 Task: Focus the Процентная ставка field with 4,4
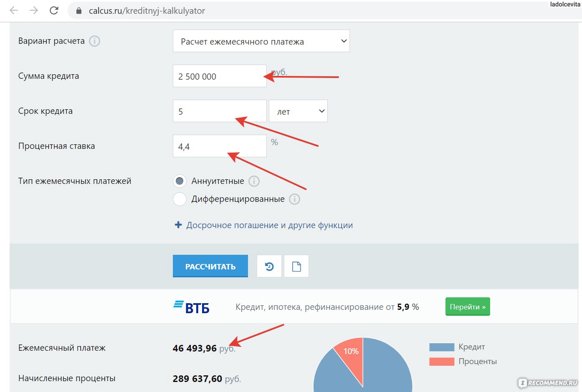pos(220,146)
